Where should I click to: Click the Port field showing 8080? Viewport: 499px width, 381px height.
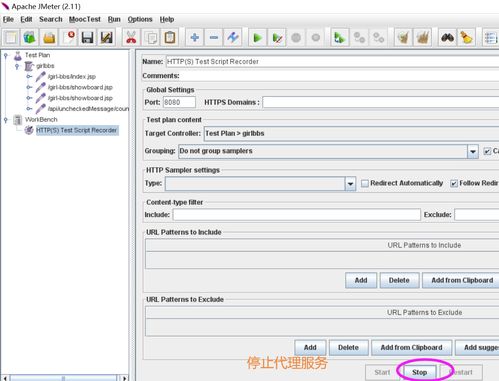179,102
